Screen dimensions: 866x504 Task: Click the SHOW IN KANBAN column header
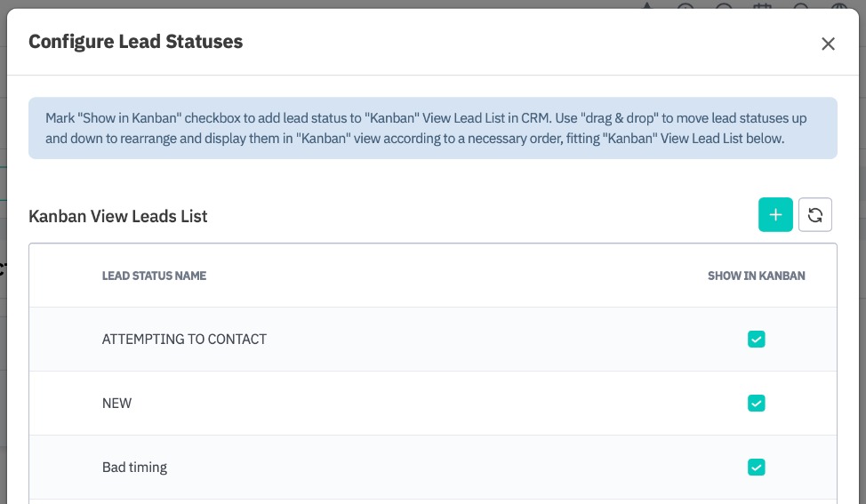[756, 276]
